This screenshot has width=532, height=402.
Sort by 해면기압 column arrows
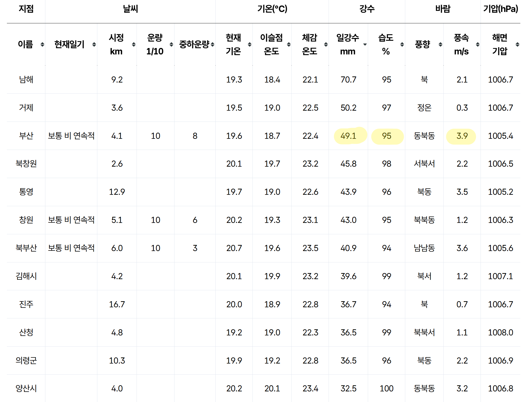tap(517, 45)
